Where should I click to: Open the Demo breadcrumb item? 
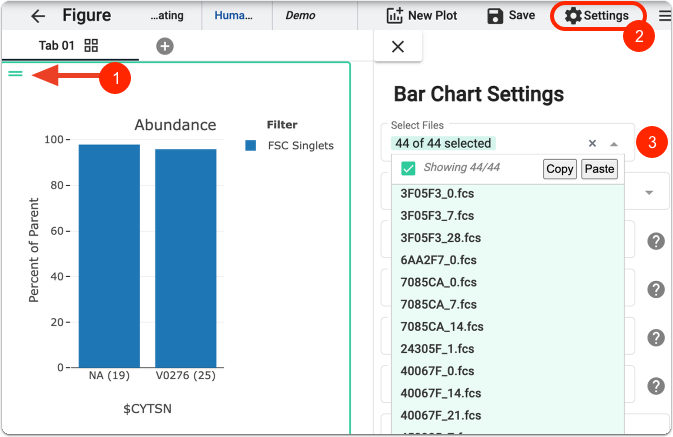[300, 15]
